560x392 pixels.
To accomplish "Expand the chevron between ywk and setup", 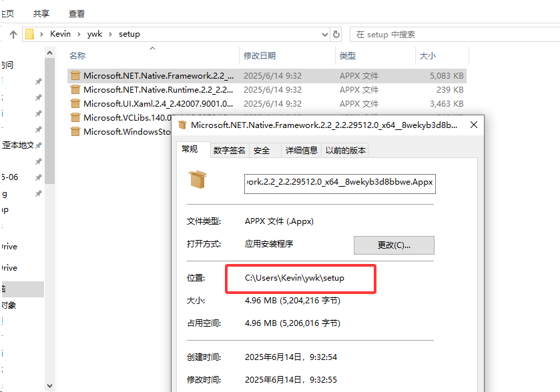I will [111, 34].
